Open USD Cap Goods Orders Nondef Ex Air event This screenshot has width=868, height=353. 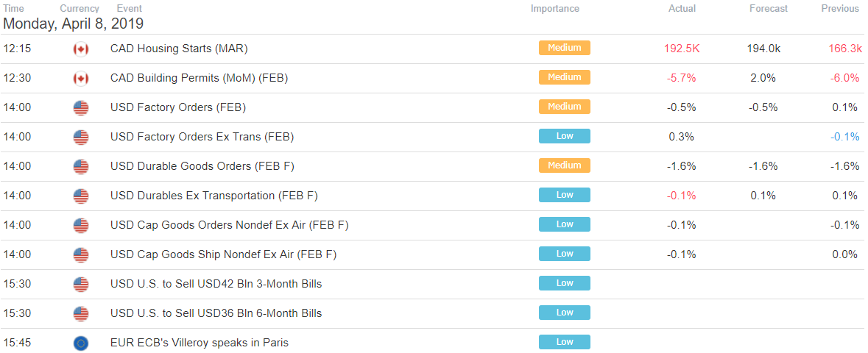tap(229, 225)
